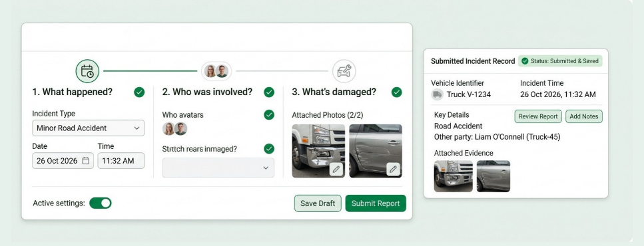The width and height of the screenshot is (644, 246).
Task: Click the 'Key Details' label
Action: [452, 115]
